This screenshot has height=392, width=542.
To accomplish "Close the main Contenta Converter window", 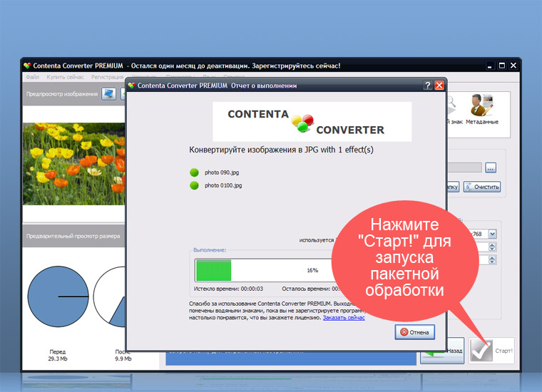I will tap(513, 66).
